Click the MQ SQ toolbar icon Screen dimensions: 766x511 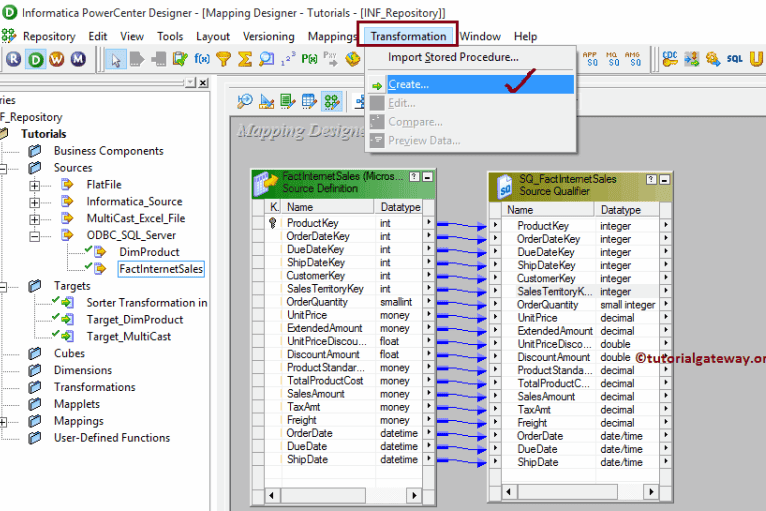(613, 59)
